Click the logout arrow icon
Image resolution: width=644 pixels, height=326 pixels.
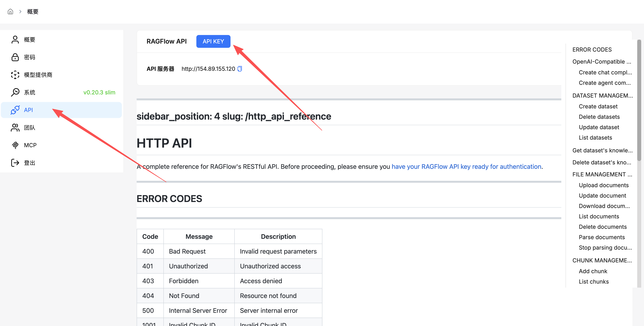point(15,163)
